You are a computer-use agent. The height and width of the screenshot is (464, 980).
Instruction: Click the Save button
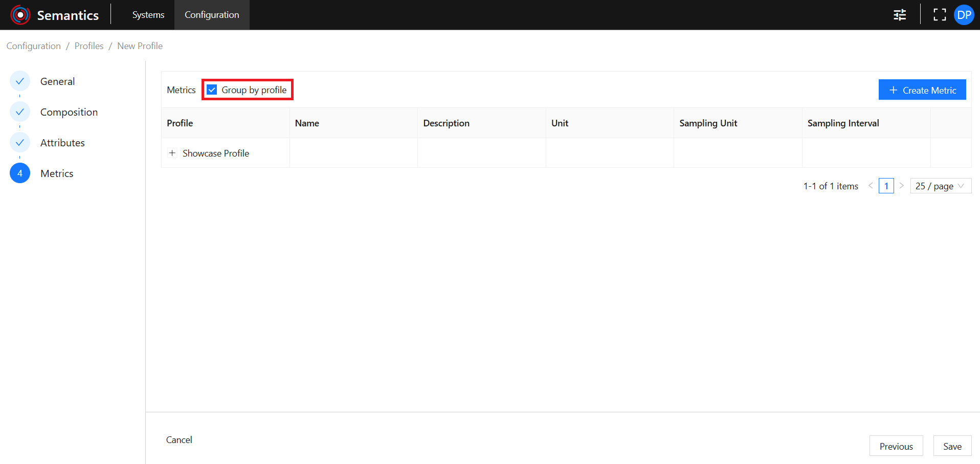tap(952, 446)
